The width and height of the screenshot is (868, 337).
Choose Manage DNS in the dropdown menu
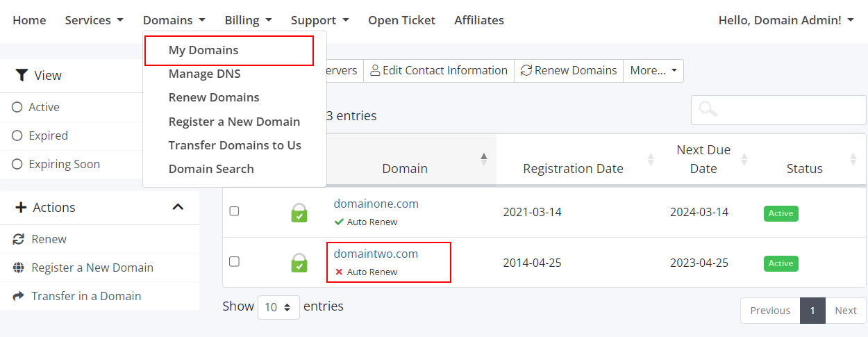point(204,74)
